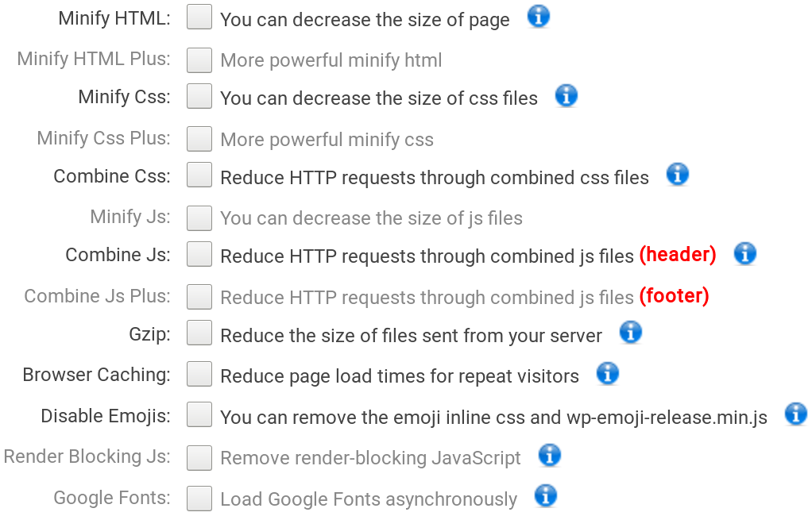Show info for Combine Js header option
812x516 pixels.
coord(744,253)
